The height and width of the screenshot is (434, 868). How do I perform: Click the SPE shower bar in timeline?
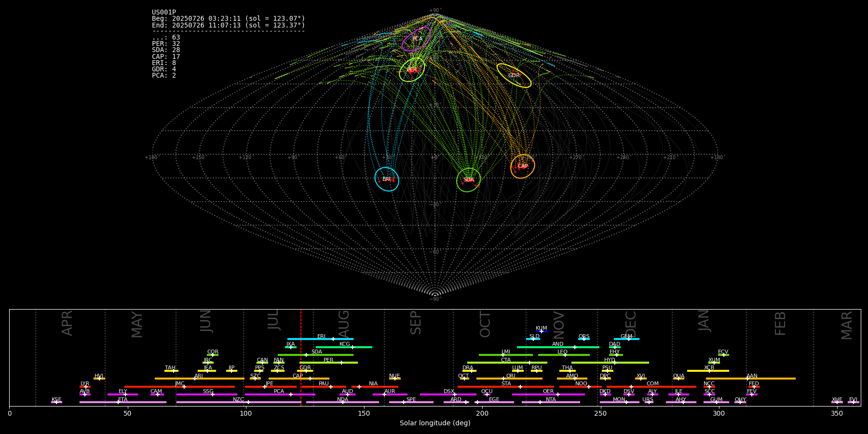coord(411,402)
